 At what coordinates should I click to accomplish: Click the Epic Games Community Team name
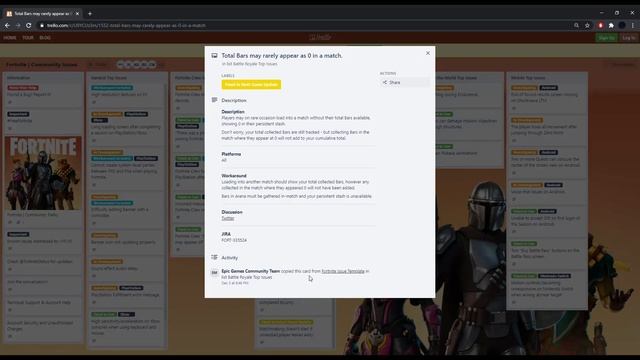coord(251,271)
